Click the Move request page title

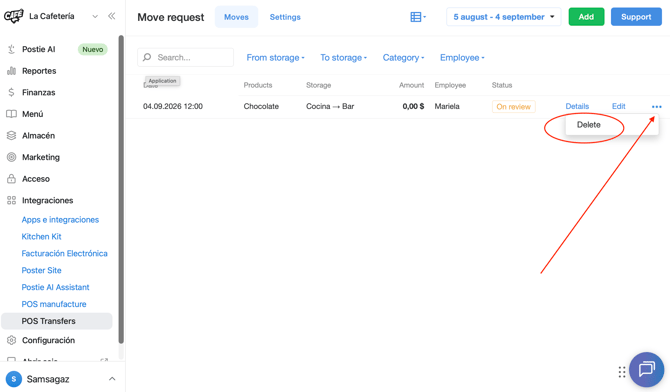(170, 18)
